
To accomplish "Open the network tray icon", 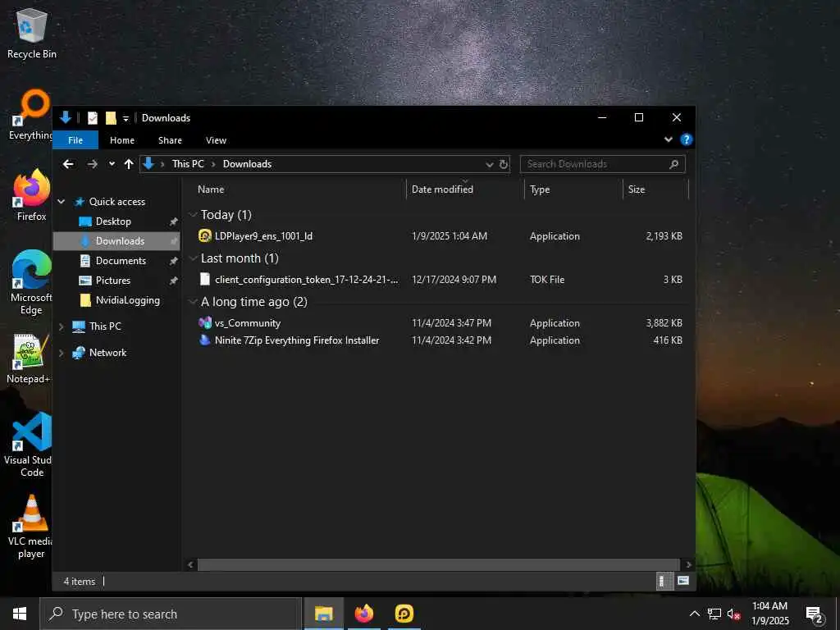I will (x=714, y=614).
